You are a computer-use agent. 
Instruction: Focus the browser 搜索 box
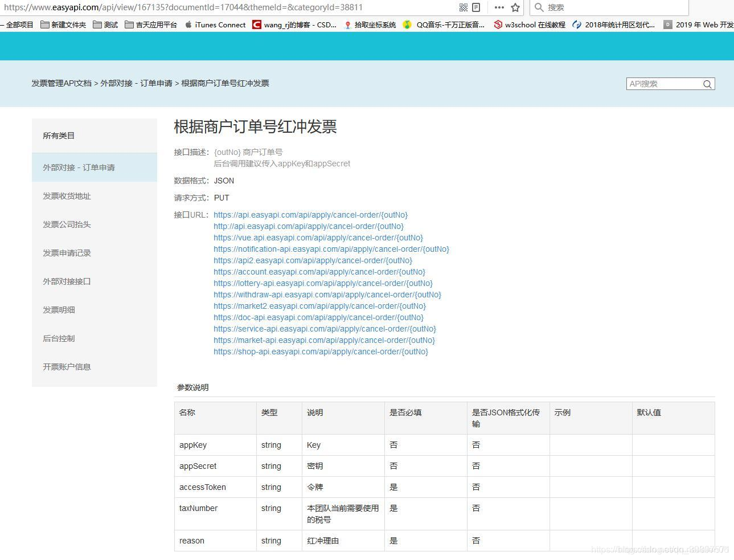[609, 7]
